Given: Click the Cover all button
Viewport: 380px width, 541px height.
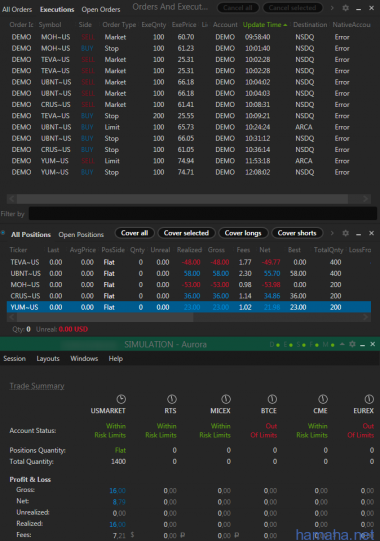Looking at the screenshot, I should click(135, 233).
